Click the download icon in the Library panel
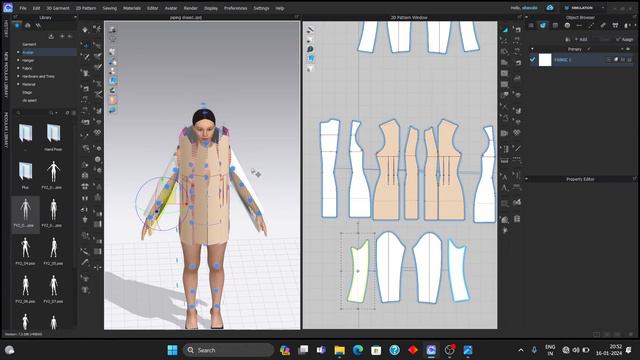 point(51,36)
